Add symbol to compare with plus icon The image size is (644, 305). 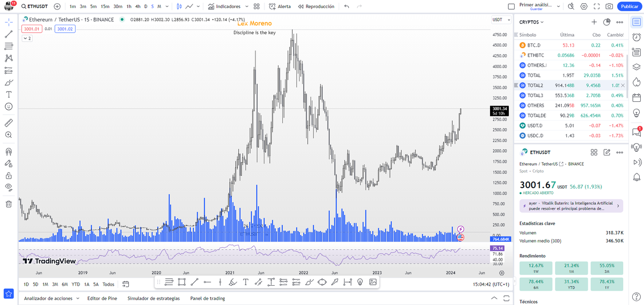click(57, 6)
